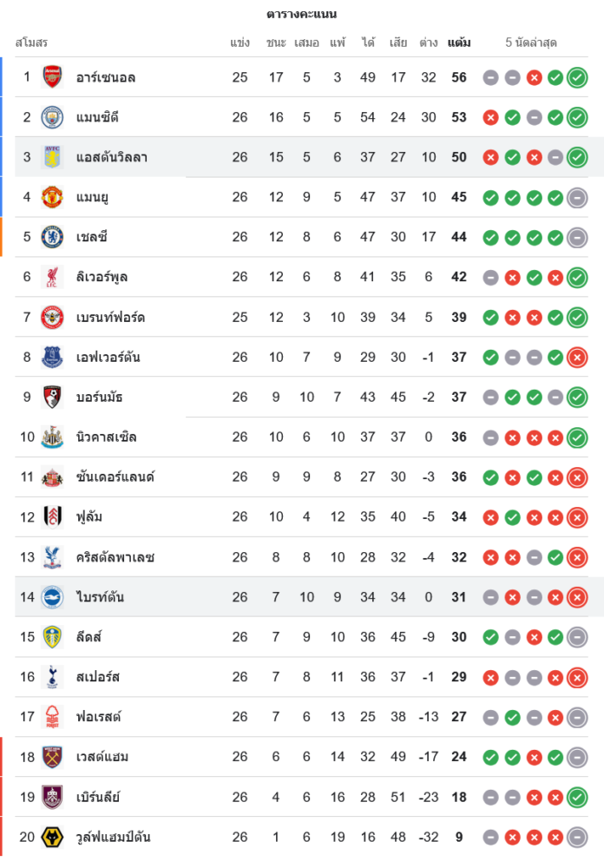Click the Manchester City club crest
The height and width of the screenshot is (868, 604).
(53, 117)
